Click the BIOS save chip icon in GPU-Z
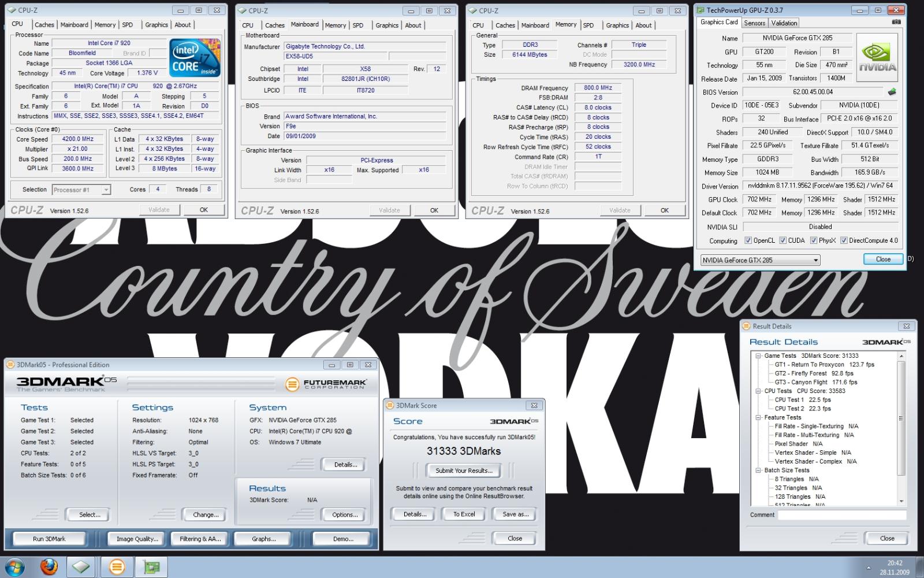This screenshot has height=578, width=924. [892, 92]
